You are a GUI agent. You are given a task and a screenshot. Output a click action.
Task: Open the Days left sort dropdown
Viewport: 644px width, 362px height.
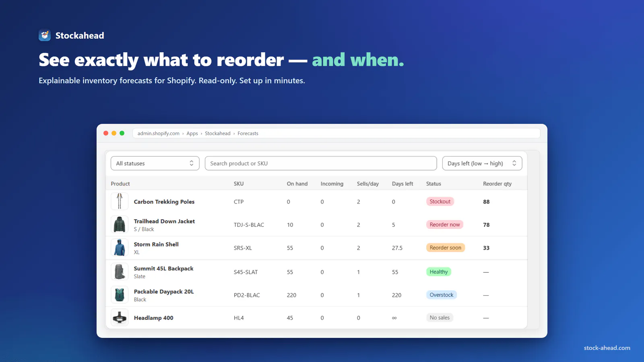click(482, 163)
